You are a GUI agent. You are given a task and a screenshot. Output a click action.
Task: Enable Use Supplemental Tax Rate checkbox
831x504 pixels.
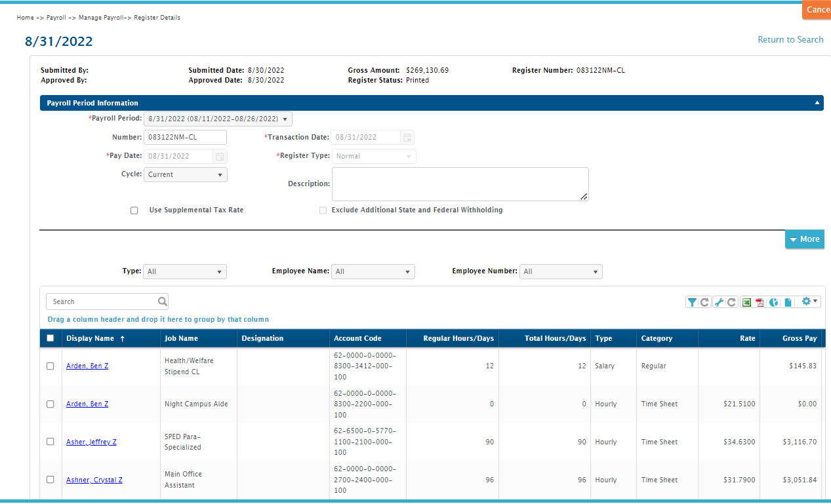click(134, 210)
